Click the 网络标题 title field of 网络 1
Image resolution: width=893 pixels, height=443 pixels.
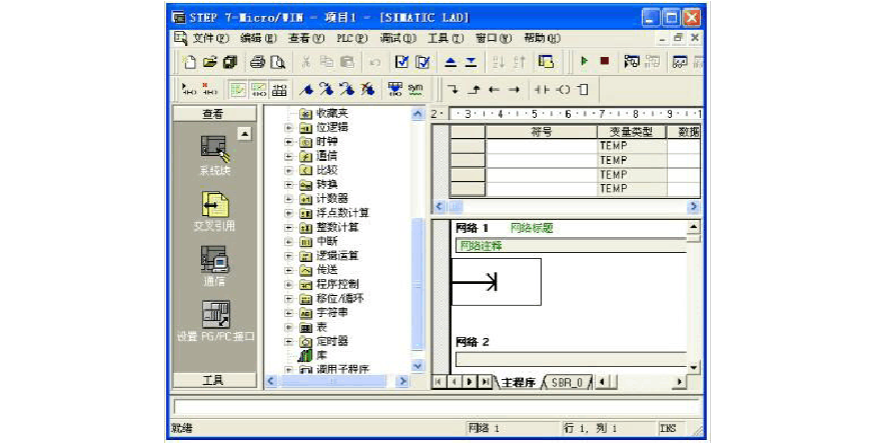(531, 228)
